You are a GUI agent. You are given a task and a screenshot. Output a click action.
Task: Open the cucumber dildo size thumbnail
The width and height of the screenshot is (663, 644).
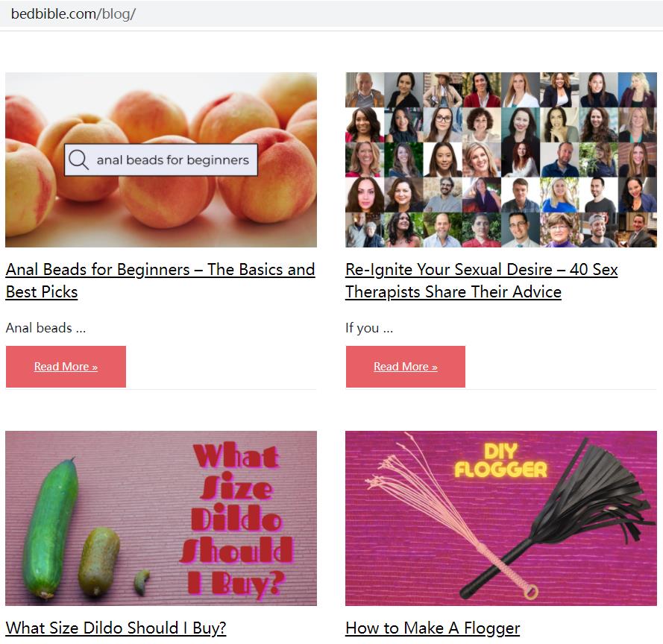pyautogui.click(x=161, y=518)
